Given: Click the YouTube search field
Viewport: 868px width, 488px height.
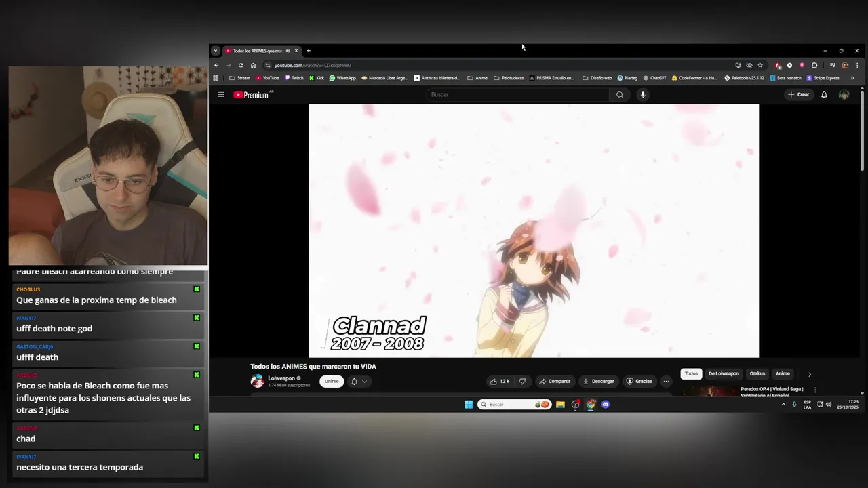Looking at the screenshot, I should (x=519, y=95).
